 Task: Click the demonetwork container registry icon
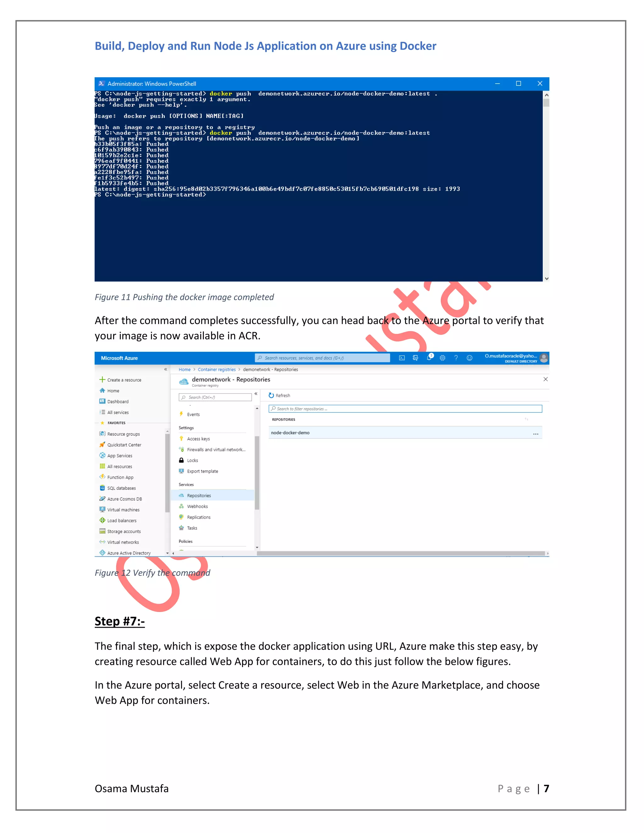coord(184,381)
